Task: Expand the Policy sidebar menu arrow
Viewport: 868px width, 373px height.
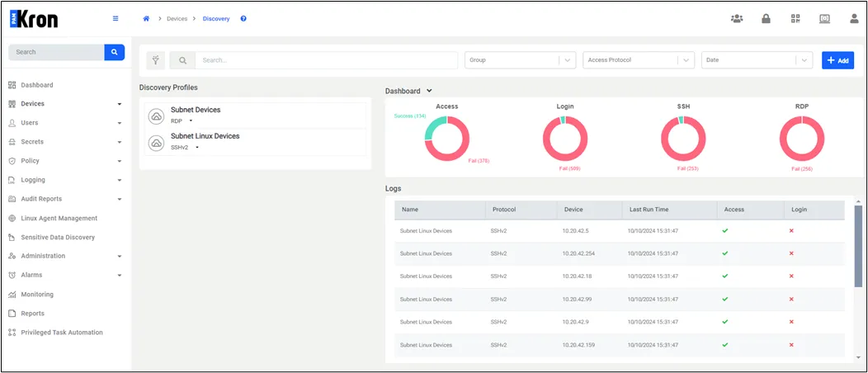Action: (x=120, y=161)
